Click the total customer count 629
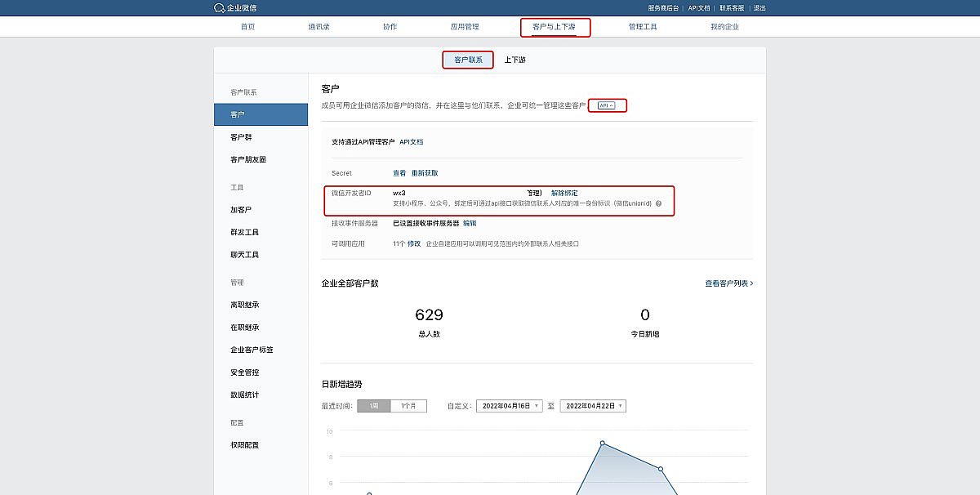980x495 pixels. [x=429, y=314]
